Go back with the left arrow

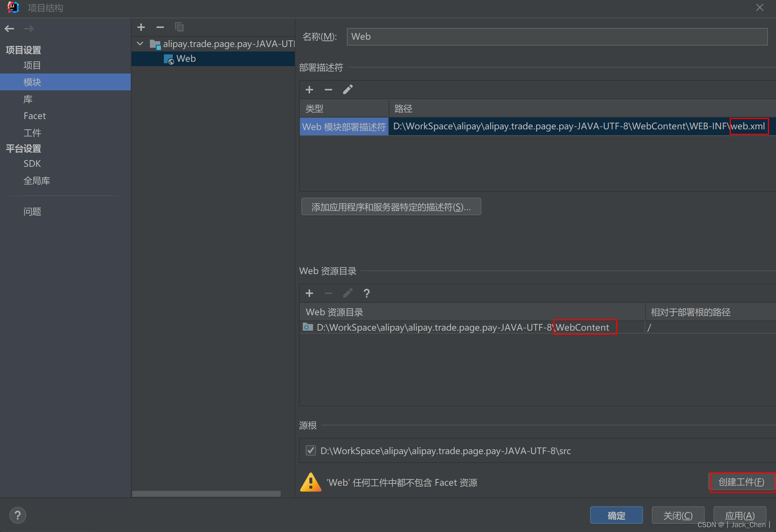[x=10, y=28]
